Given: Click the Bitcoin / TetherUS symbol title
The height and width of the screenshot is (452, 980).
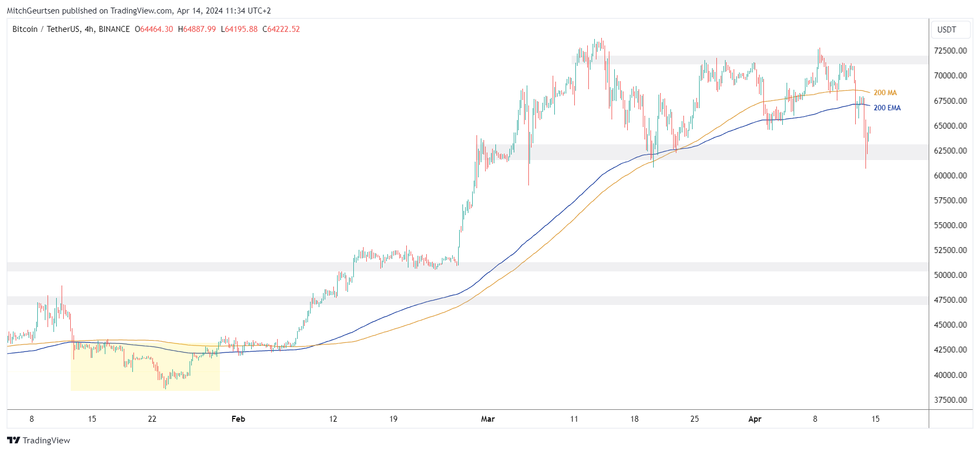Looking at the screenshot, I should [71, 29].
